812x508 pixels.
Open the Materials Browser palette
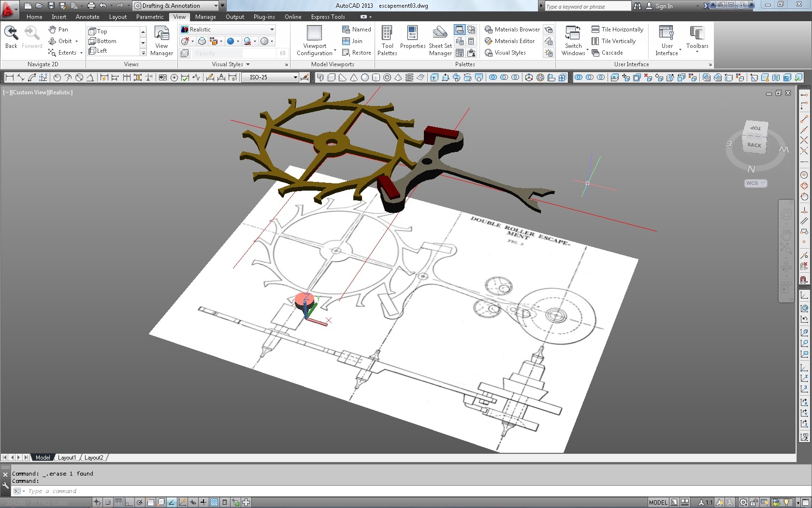[512, 30]
